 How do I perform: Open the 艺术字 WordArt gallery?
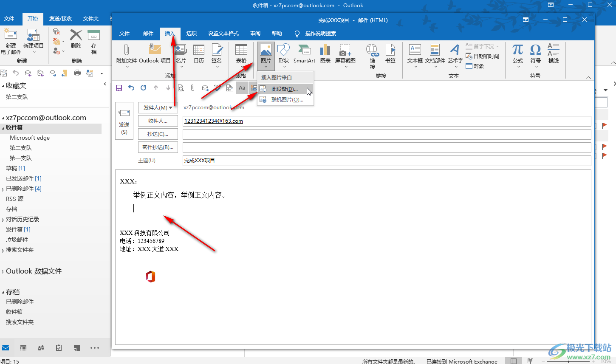tap(455, 55)
